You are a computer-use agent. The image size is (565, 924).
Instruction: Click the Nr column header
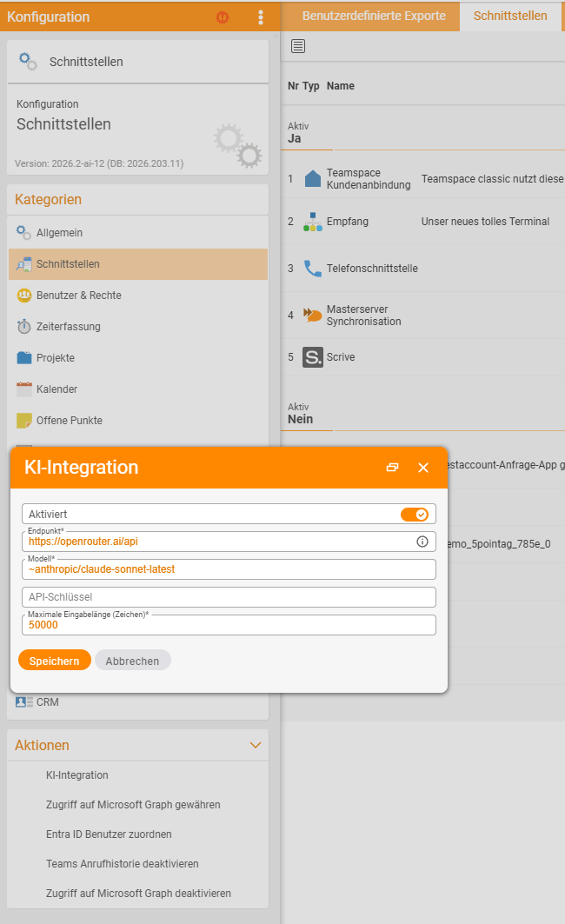(294, 85)
